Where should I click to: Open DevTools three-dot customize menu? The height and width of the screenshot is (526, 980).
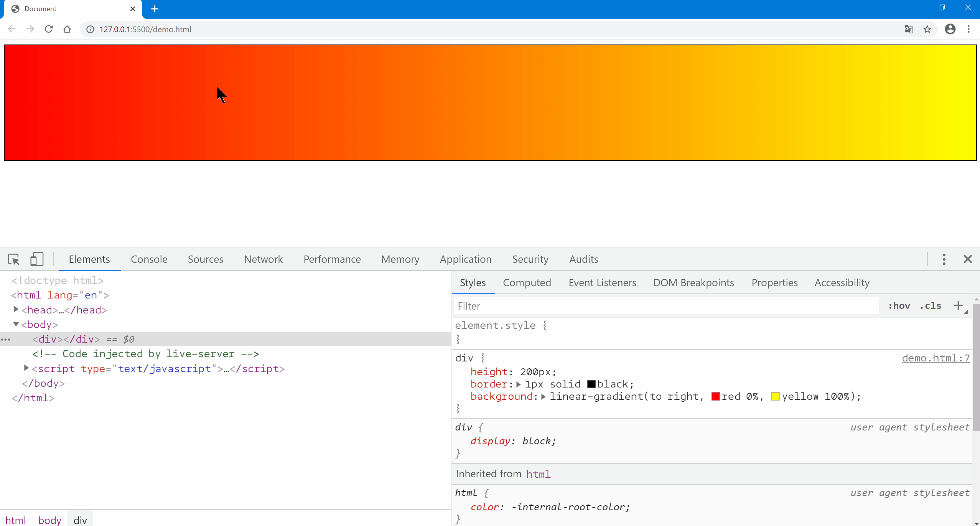point(944,259)
